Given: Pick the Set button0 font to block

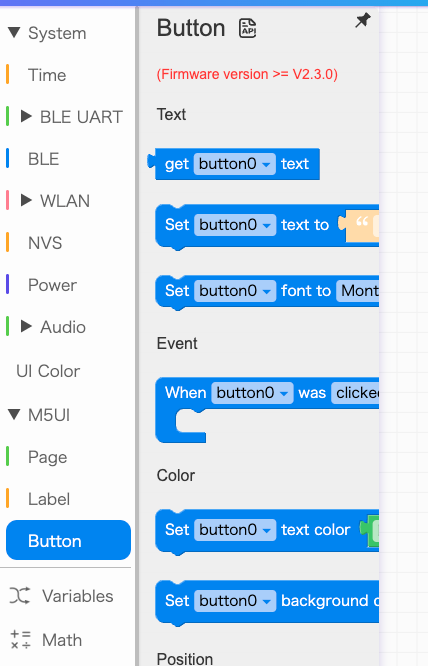Looking at the screenshot, I should pos(267,292).
